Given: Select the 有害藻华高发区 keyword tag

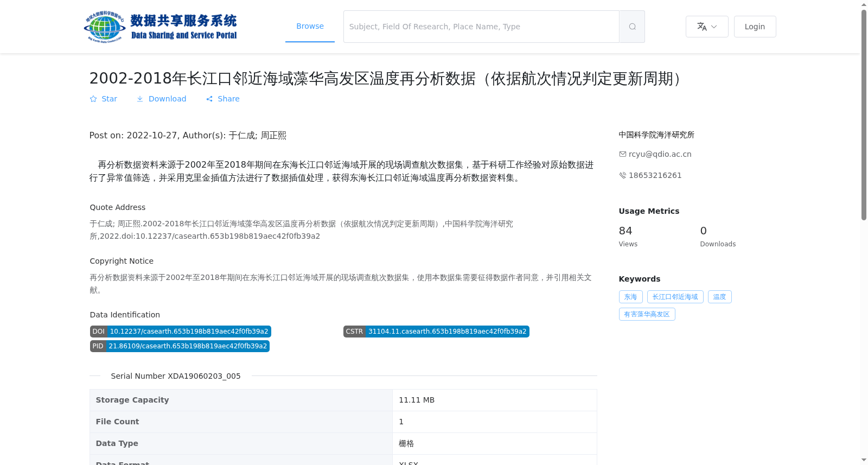Looking at the screenshot, I should pos(647,314).
